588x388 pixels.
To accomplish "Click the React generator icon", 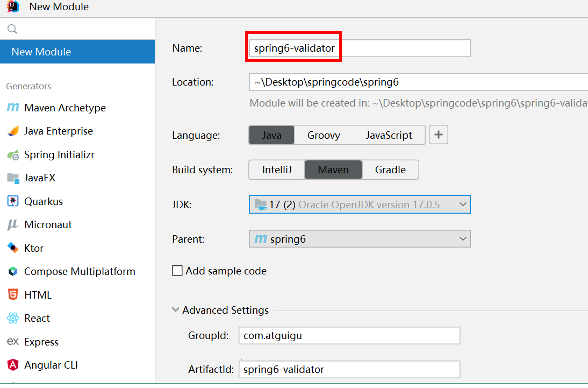I will [12, 319].
